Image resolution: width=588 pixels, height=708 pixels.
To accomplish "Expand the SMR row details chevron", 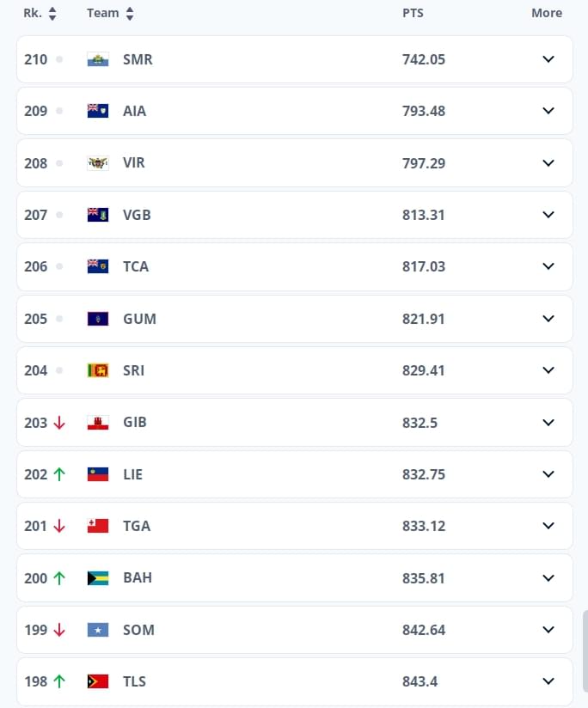I will pyautogui.click(x=548, y=59).
